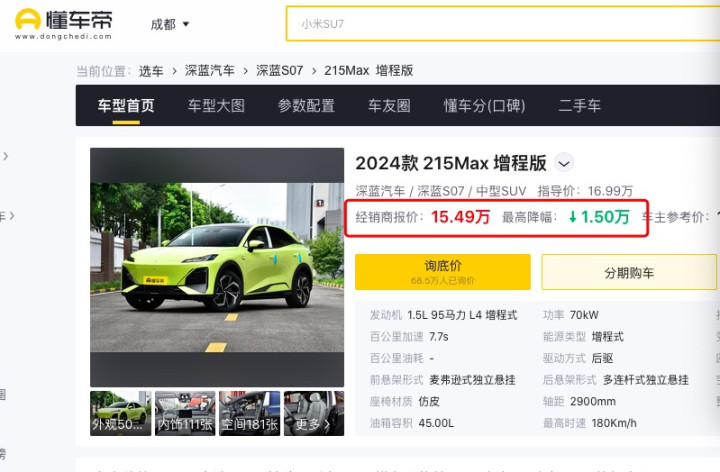Open the 外观 exterior thumbnail
The image size is (720, 472).
pos(120,413)
